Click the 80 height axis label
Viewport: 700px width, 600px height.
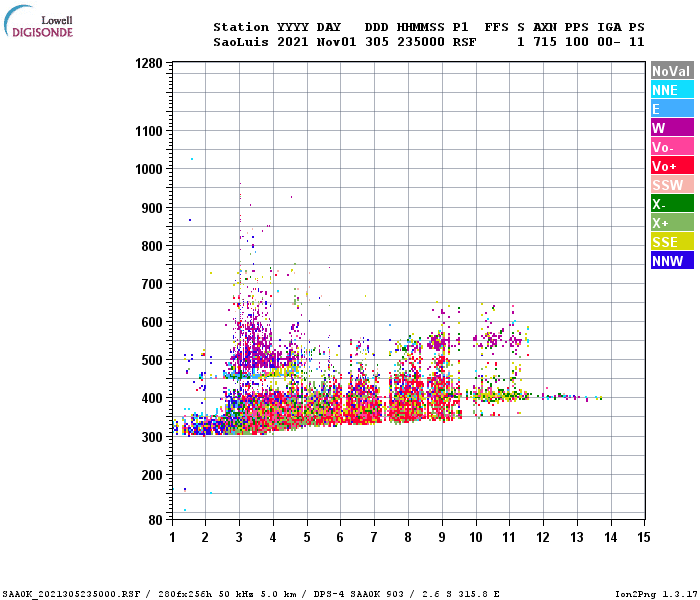tap(156, 520)
